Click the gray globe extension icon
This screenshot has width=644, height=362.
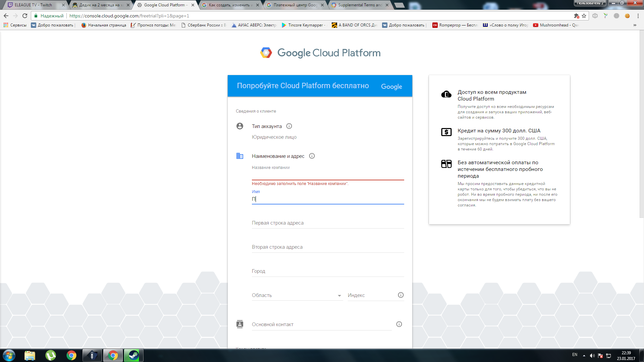pos(616,16)
